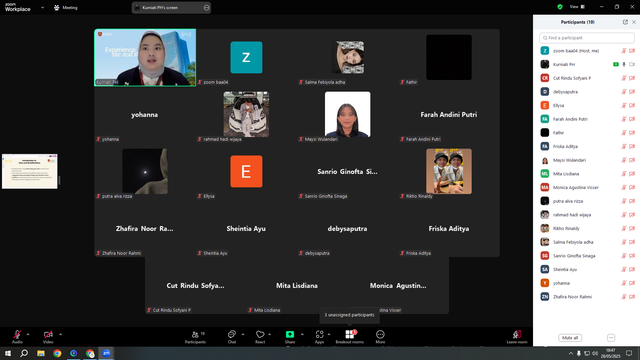Select Cut Rindu Sofyani P in list
This screenshot has width=640, height=360.
(x=587, y=78)
